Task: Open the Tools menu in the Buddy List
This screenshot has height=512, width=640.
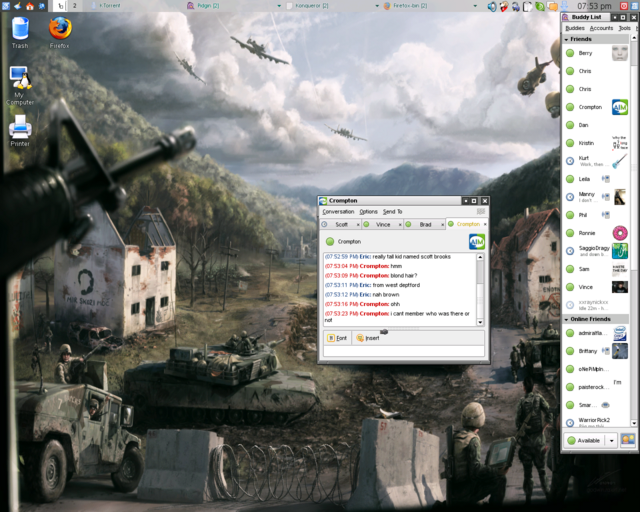Action: pyautogui.click(x=624, y=28)
